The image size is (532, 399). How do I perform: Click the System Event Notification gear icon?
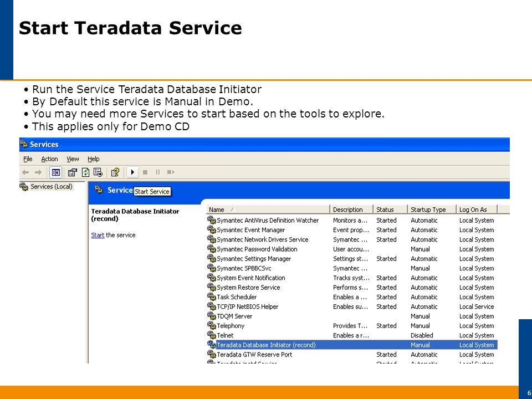point(211,278)
